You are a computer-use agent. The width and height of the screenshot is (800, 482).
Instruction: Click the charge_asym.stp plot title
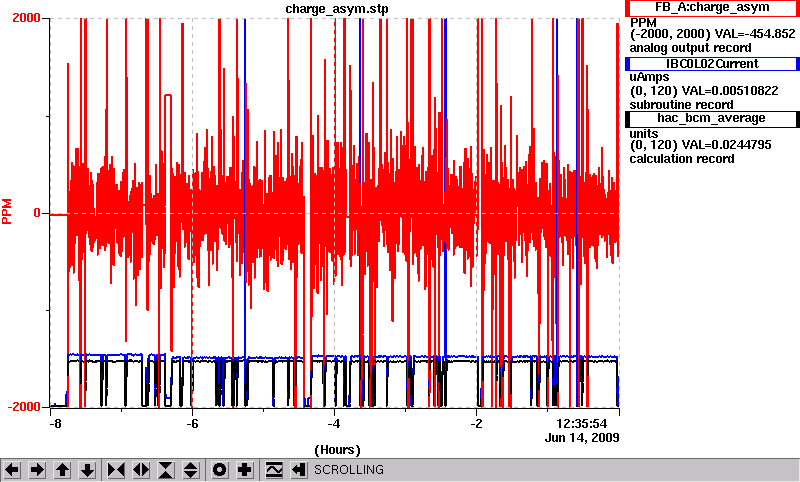pyautogui.click(x=337, y=9)
